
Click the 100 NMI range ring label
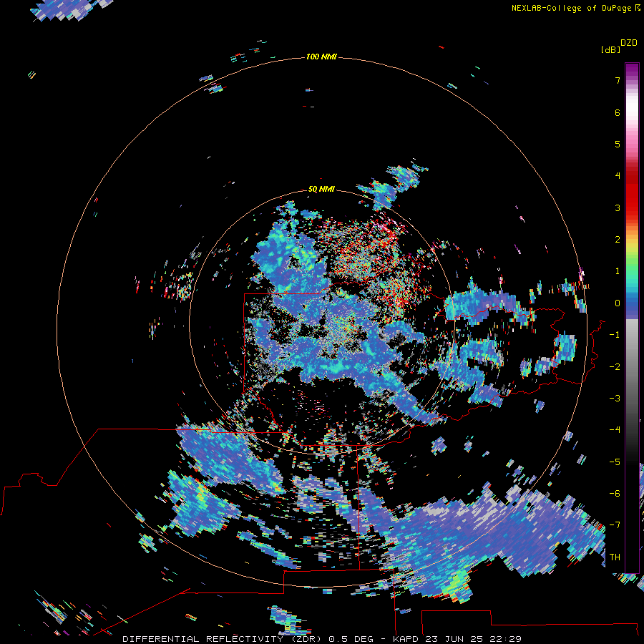[321, 57]
